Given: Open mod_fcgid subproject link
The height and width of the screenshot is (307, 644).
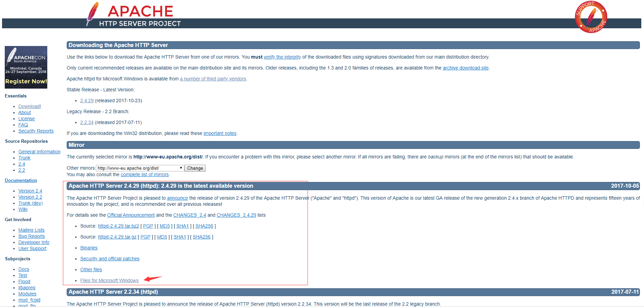Looking at the screenshot, I should click(x=29, y=300).
